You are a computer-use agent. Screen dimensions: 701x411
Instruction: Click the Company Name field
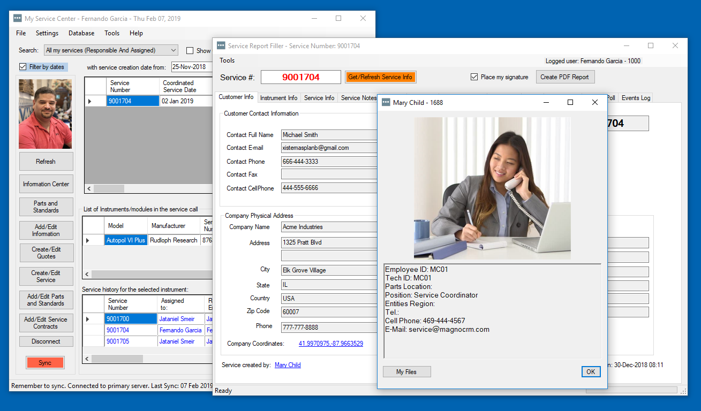(329, 227)
